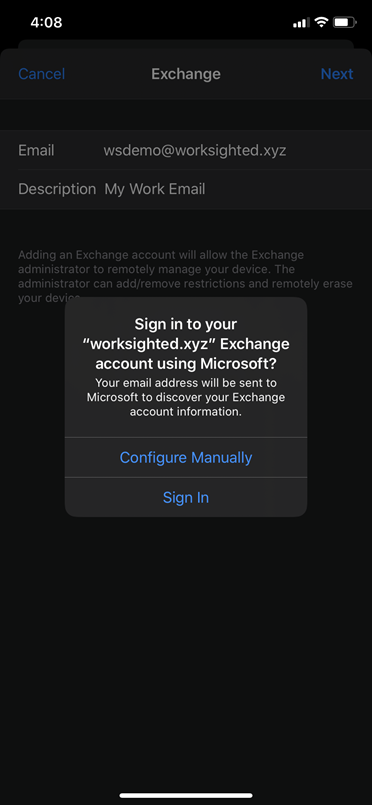Tap the 4:08 clock in status bar
This screenshot has width=372, height=805.
click(x=46, y=22)
